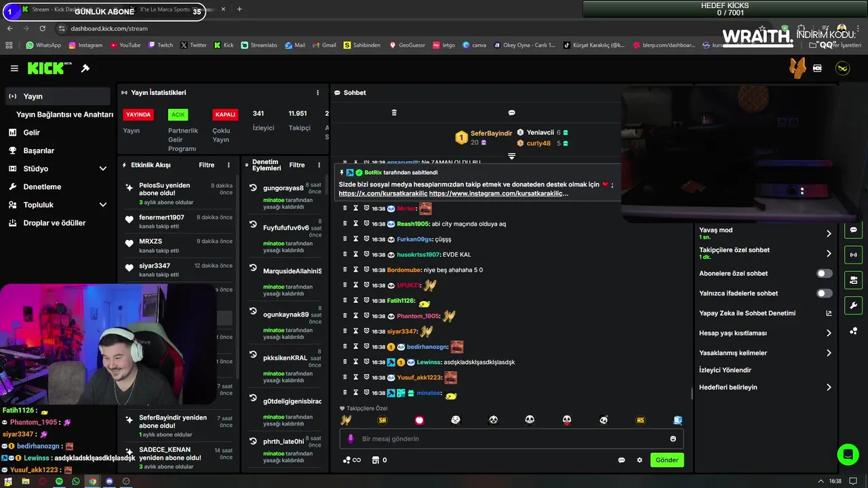Open the green live support chat bubble

(848, 454)
